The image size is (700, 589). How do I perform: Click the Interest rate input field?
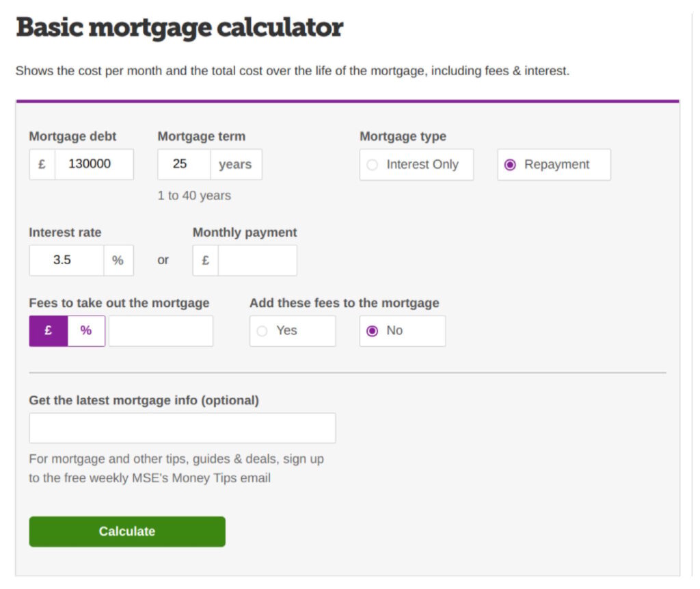[66, 260]
